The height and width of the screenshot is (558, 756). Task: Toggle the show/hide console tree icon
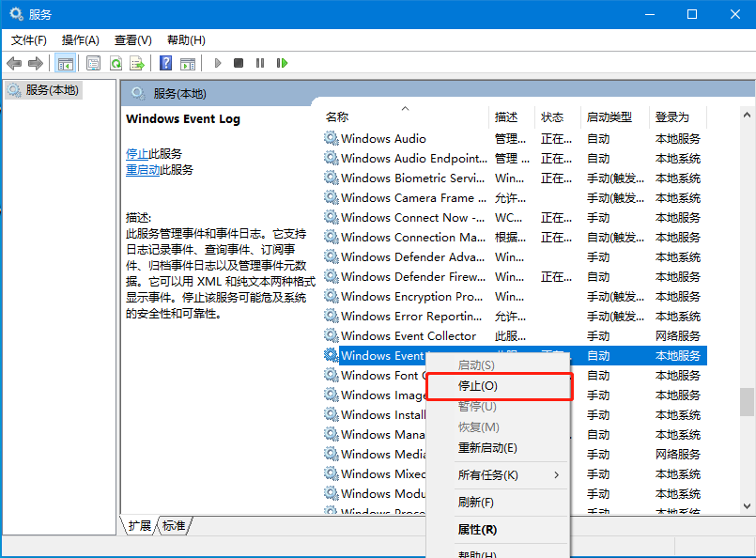tap(65, 63)
